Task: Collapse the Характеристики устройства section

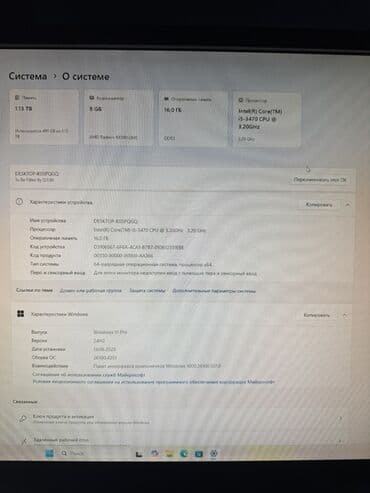Action: click(x=347, y=205)
